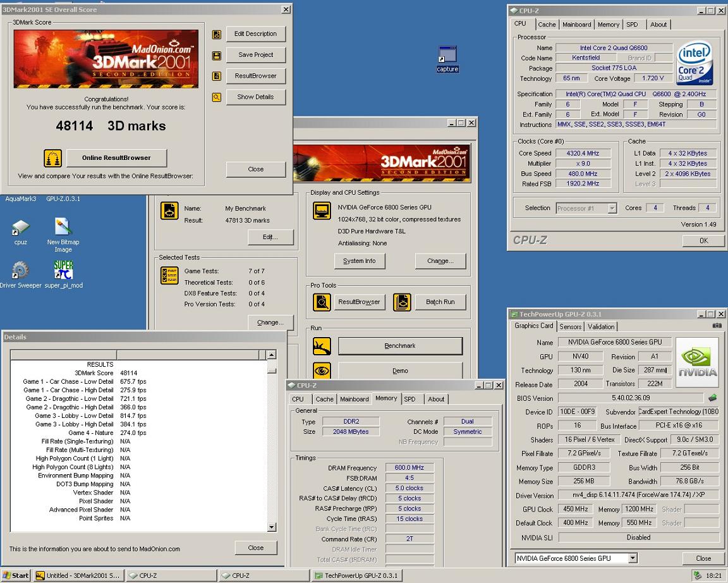This screenshot has width=728, height=583.
Task: Click the Pro Tools ResultBrowser button
Action: coord(359,302)
